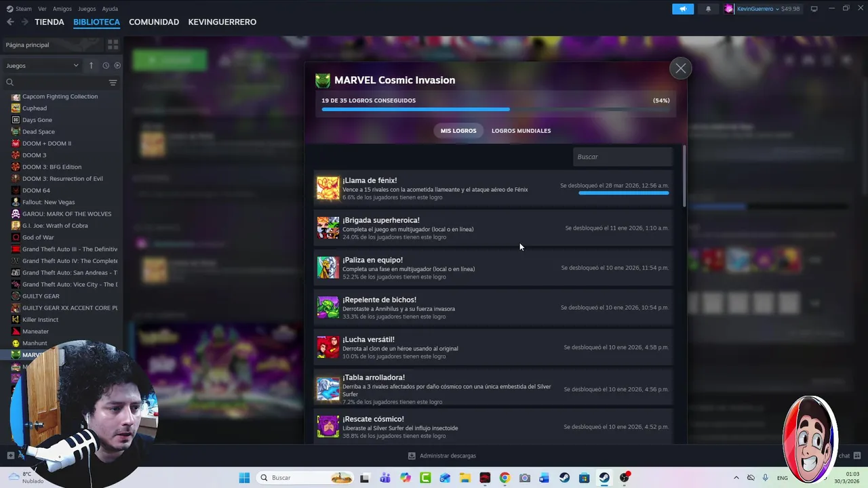Image resolution: width=868 pixels, height=488 pixels.
Task: Go to COMUNIDAD
Action: coord(154,22)
